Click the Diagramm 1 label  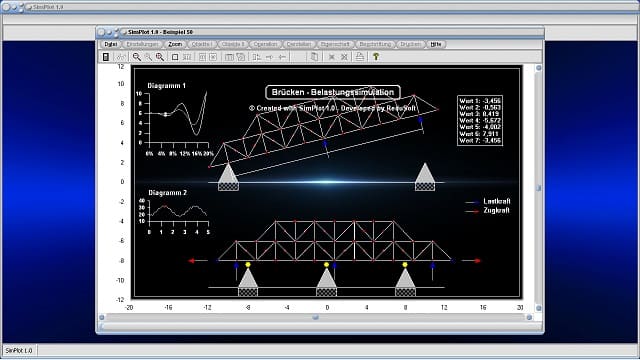[x=167, y=86]
